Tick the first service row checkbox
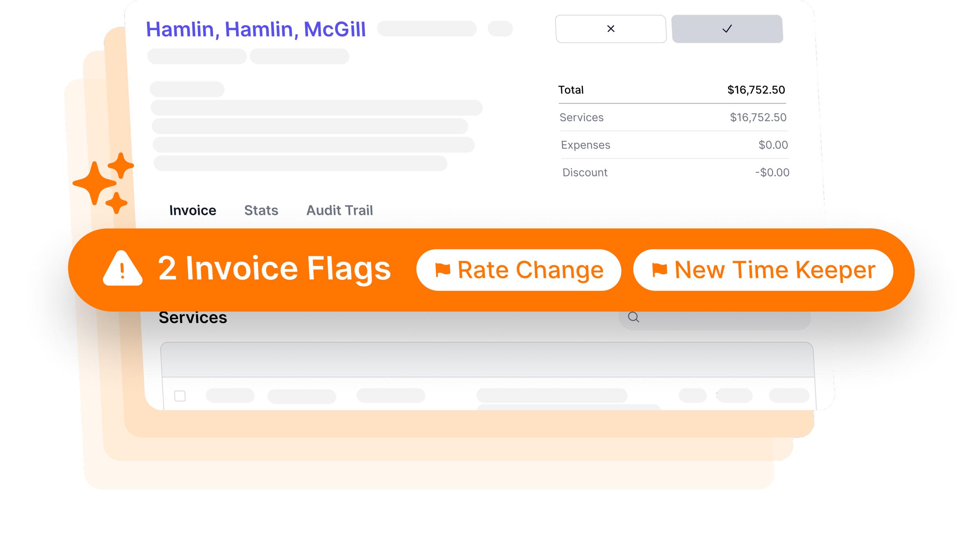Viewport: 980px width, 557px height. click(180, 396)
